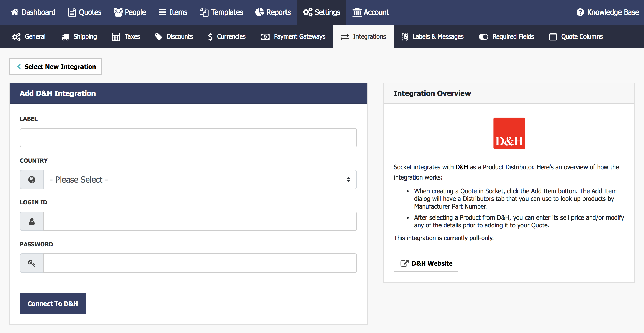Click the Dashboard home icon
This screenshot has width=644, height=333.
click(15, 12)
